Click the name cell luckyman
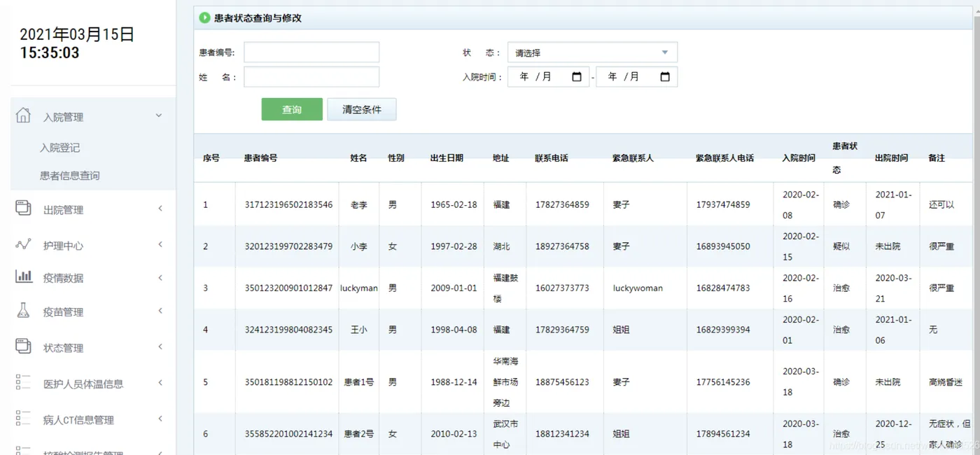Image resolution: width=980 pixels, height=455 pixels. tap(359, 288)
